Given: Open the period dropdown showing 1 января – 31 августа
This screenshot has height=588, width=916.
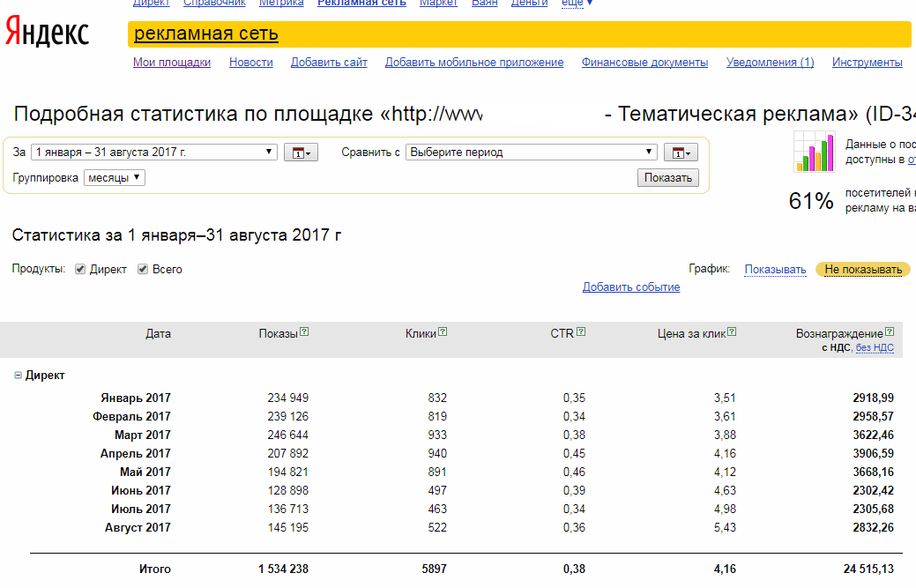Looking at the screenshot, I should [153, 153].
